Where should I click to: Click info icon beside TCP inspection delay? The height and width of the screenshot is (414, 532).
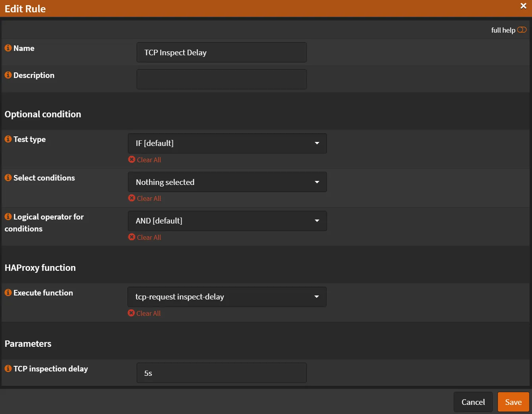click(x=8, y=369)
